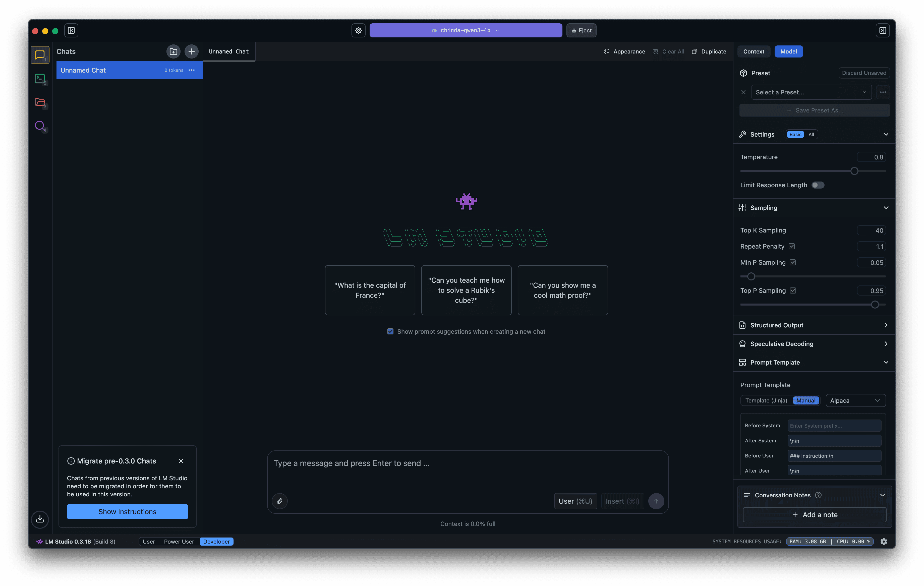Screen dimensions: 924x586
Task: Uncheck show prompt suggestions checkbox
Action: click(x=390, y=331)
